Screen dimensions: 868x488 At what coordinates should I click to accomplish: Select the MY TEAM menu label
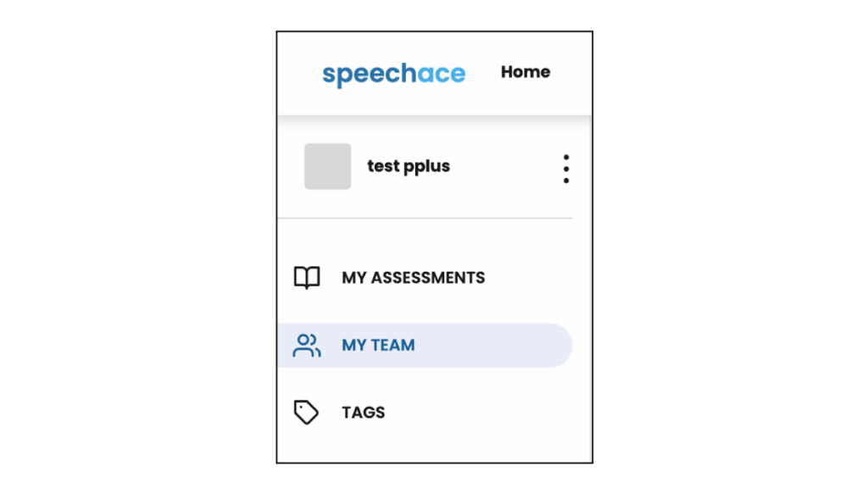(x=378, y=346)
